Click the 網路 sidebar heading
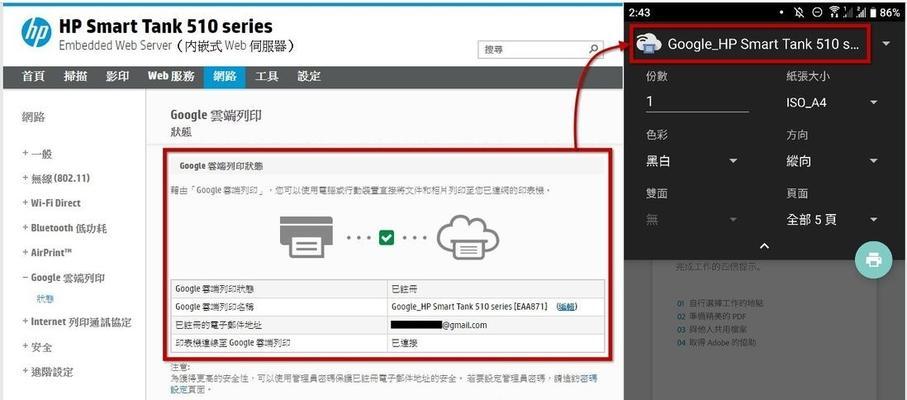907x400 pixels. click(x=33, y=117)
